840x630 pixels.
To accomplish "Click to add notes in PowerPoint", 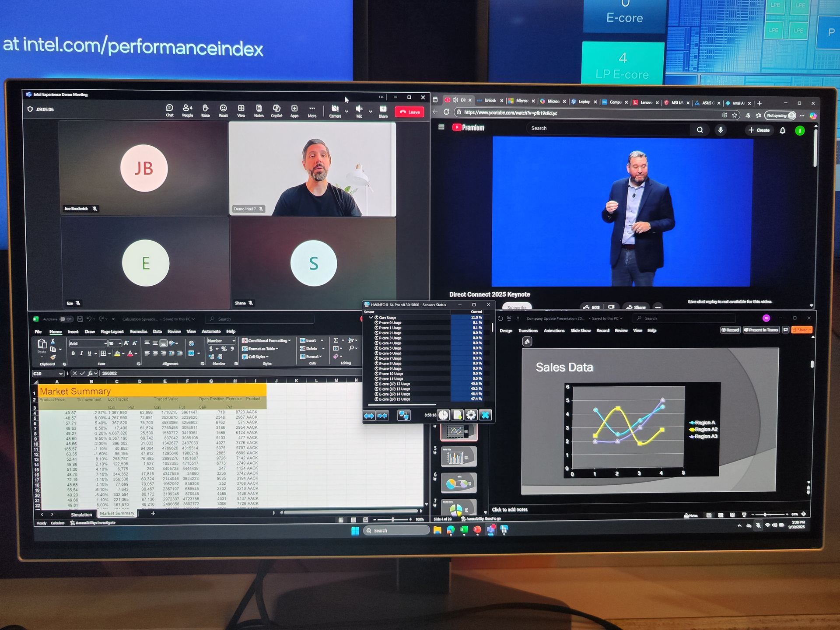I will [x=510, y=510].
